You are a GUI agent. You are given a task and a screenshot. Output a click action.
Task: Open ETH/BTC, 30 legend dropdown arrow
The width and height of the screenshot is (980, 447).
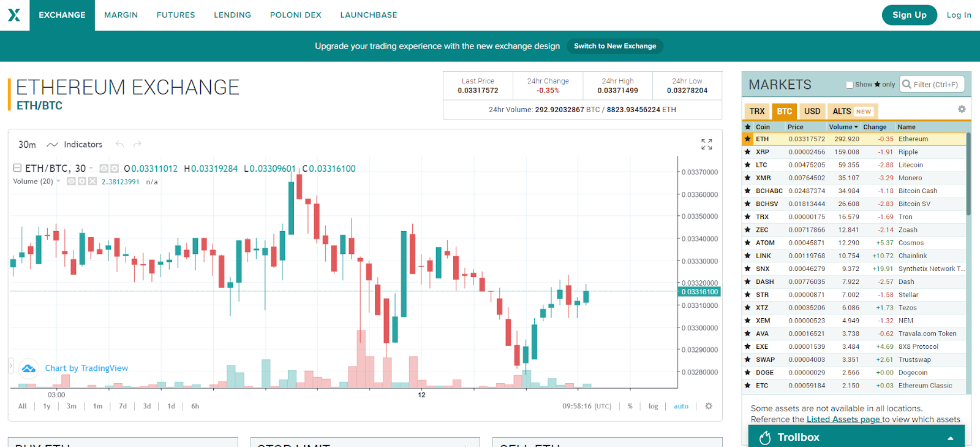point(91,169)
